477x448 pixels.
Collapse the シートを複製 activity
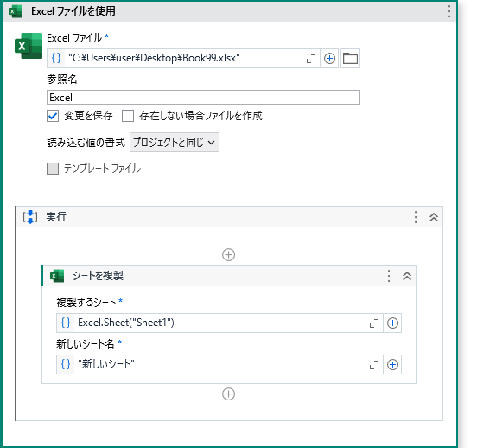407,276
